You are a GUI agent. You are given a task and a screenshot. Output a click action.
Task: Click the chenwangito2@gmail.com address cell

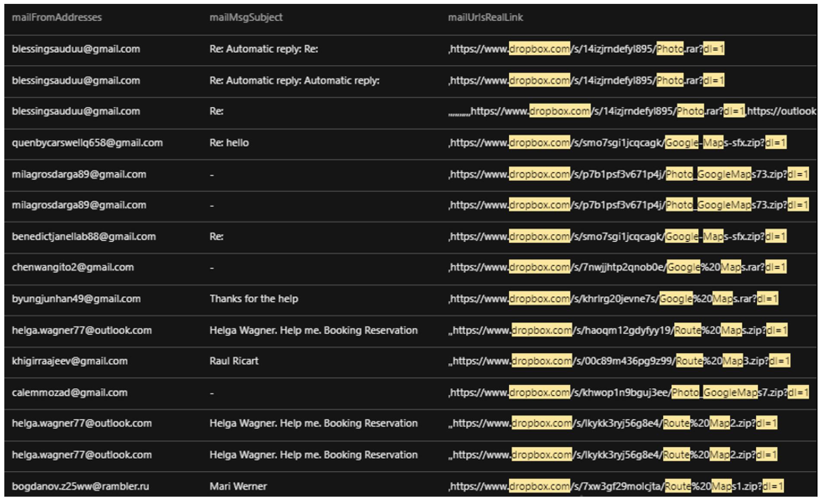pyautogui.click(x=73, y=267)
